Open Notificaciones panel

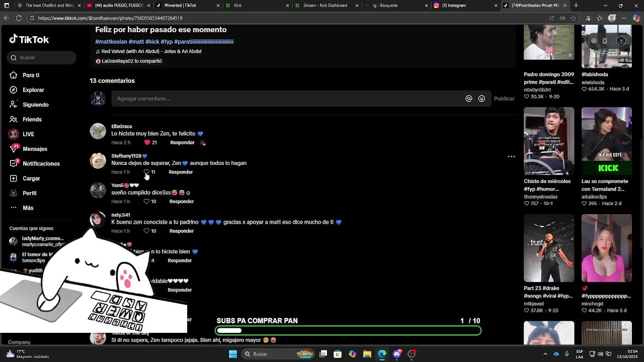tap(41, 164)
